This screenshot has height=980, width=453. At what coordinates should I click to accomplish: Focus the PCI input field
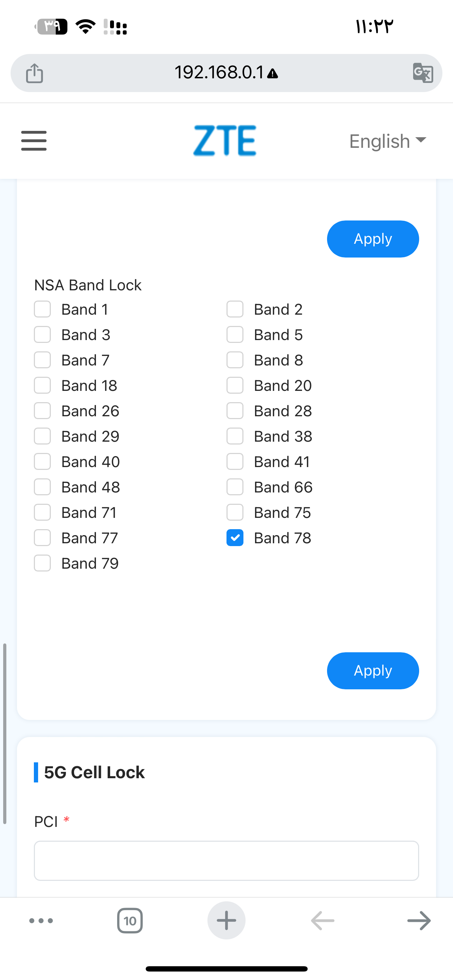(x=226, y=860)
